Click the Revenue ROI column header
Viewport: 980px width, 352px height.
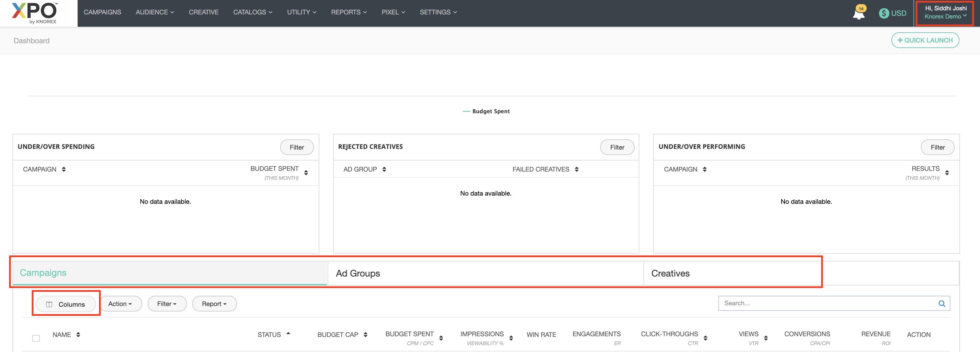(x=876, y=338)
